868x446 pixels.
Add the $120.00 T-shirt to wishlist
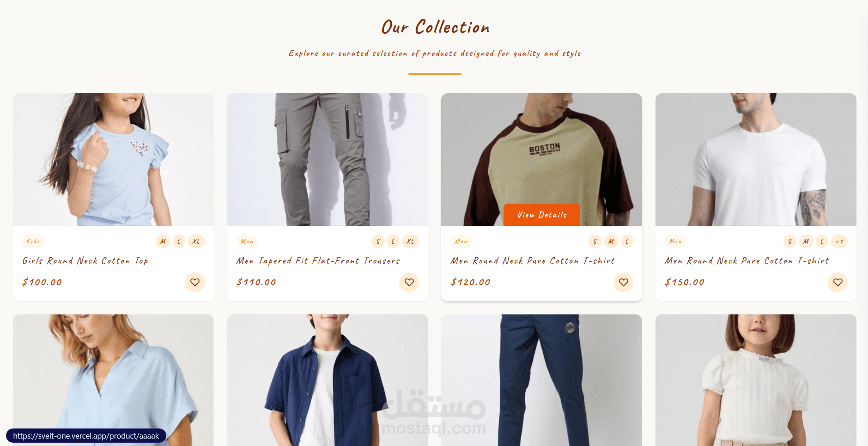624,282
